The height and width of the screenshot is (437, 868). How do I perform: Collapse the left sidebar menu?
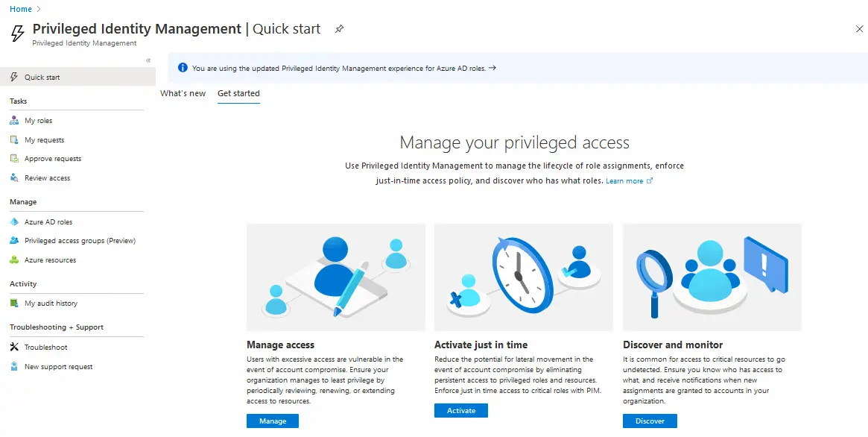(148, 60)
